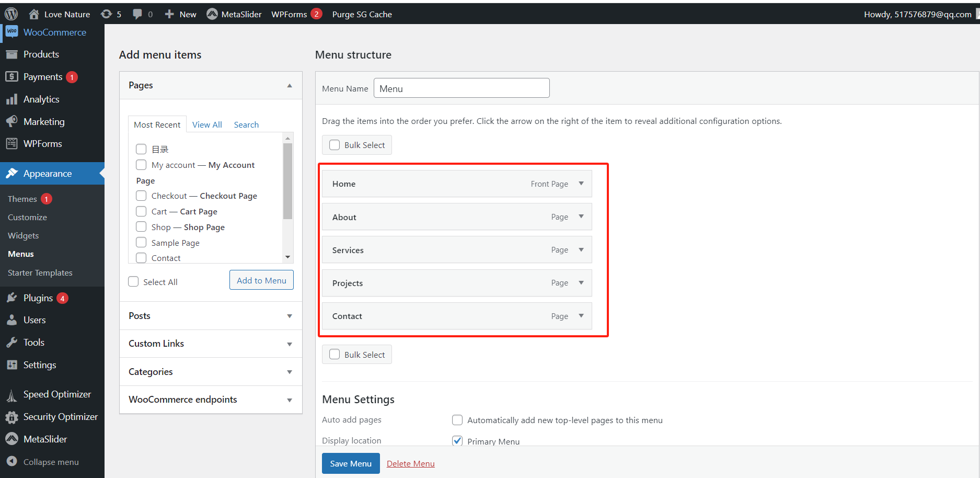
Task: Expand the Home menu item options
Action: coord(581,184)
